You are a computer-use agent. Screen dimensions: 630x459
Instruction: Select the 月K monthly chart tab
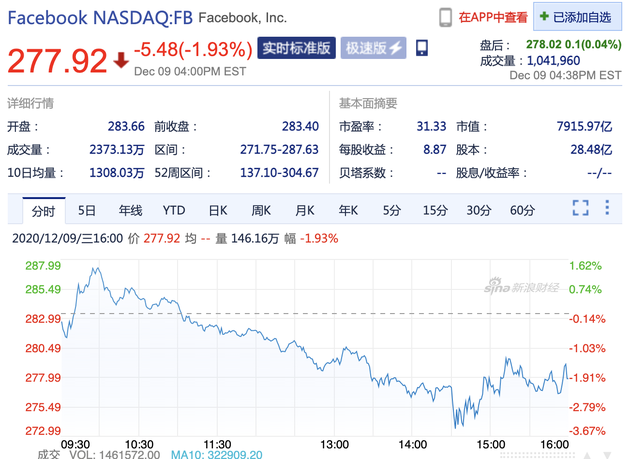coord(304,210)
